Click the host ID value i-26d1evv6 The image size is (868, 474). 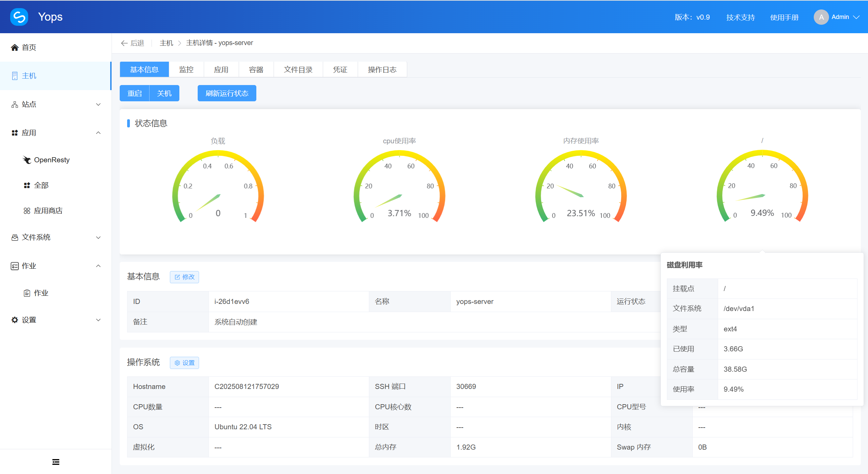[232, 302]
